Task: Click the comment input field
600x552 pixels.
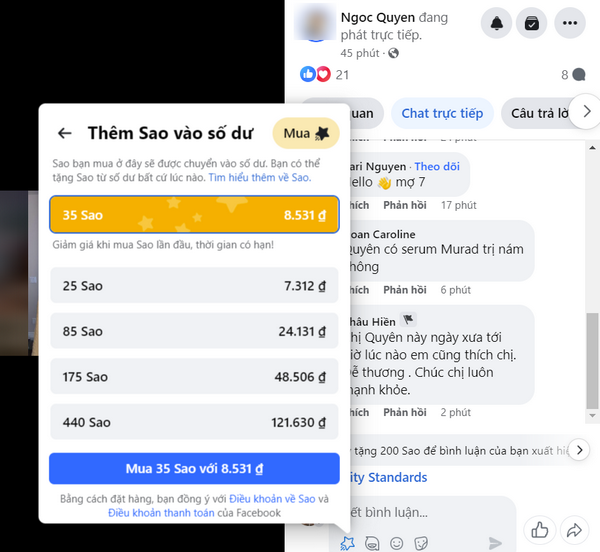Action: [423, 513]
